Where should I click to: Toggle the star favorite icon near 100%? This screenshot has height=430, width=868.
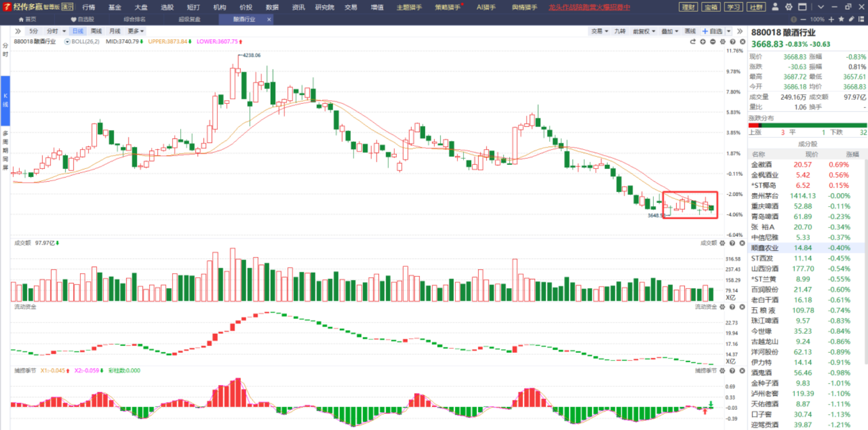pos(841,19)
